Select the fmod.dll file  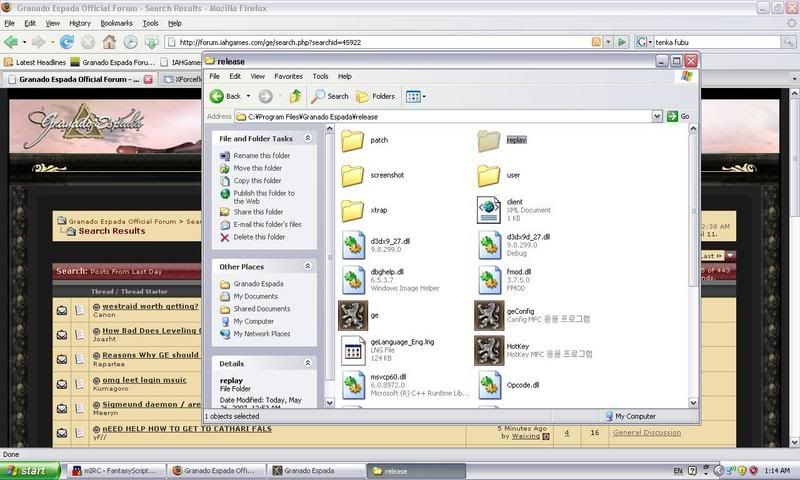click(x=505, y=280)
